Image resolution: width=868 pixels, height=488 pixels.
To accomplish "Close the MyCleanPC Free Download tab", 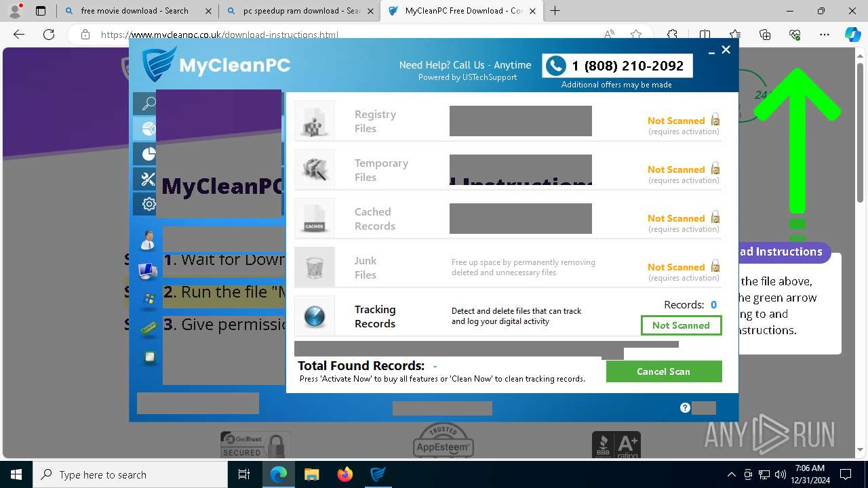I will coord(532,11).
